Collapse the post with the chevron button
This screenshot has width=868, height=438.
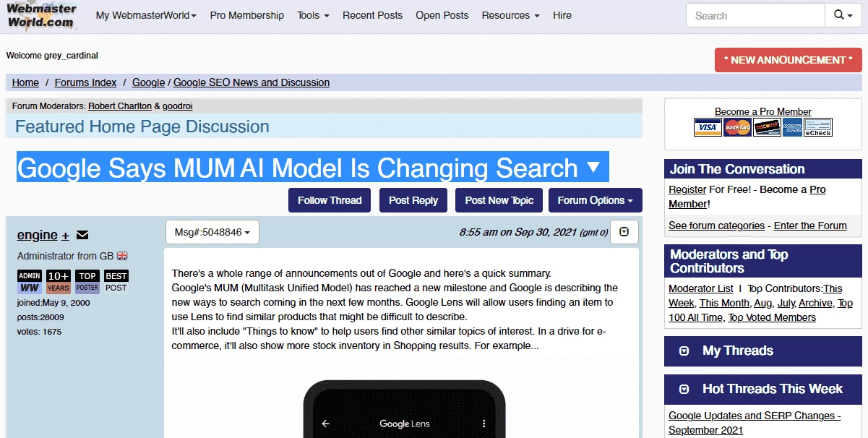click(624, 232)
